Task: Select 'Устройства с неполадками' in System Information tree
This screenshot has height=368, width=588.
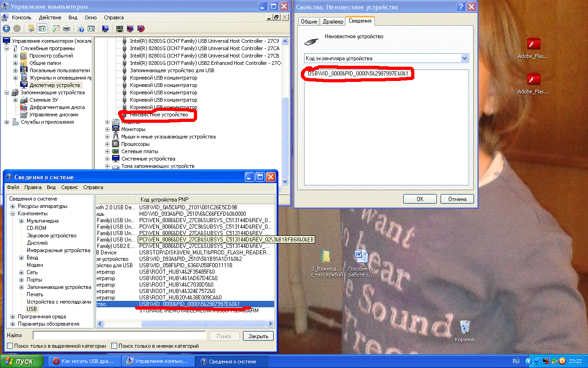Action: coord(59,302)
